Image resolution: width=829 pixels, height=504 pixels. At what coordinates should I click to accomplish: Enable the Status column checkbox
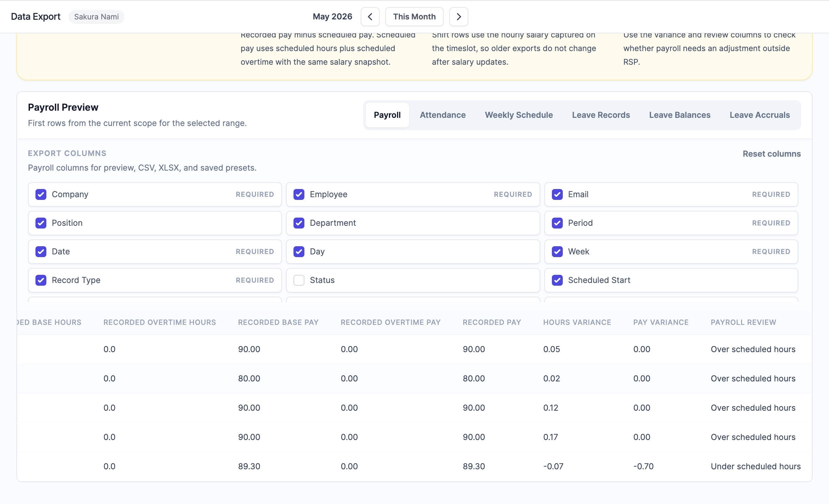[x=299, y=280]
